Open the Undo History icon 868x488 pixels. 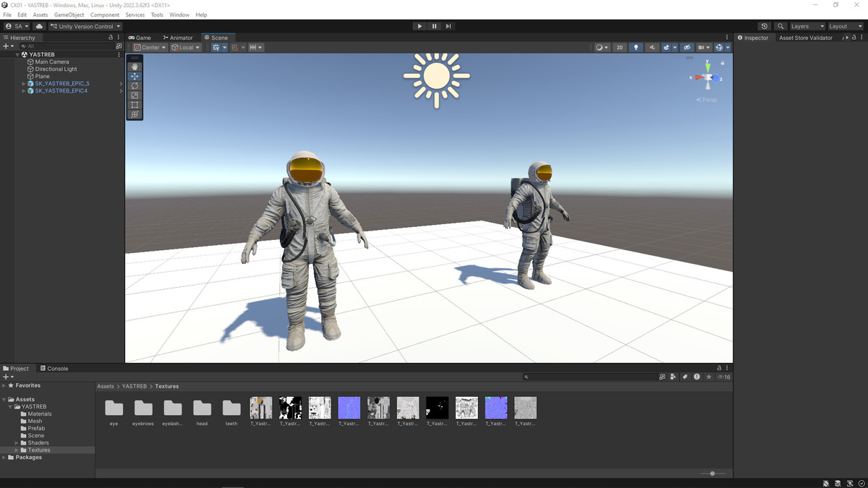(x=764, y=26)
